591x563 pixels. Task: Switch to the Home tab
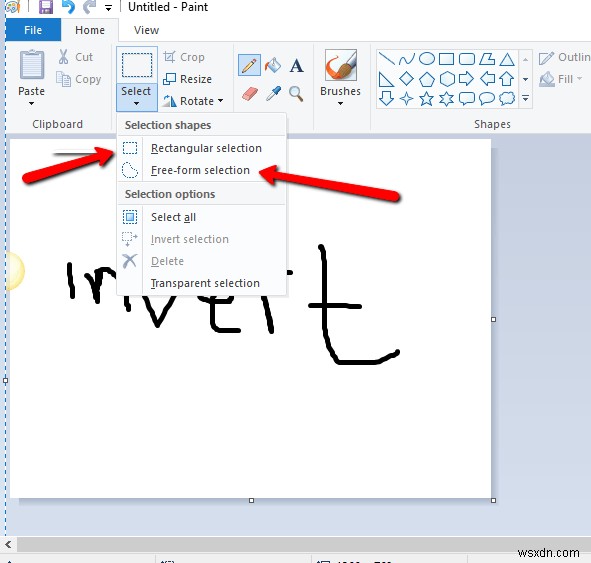90,30
